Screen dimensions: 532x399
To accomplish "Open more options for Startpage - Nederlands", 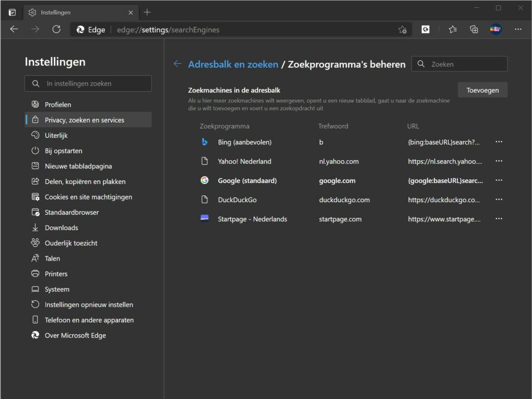I will (x=499, y=219).
